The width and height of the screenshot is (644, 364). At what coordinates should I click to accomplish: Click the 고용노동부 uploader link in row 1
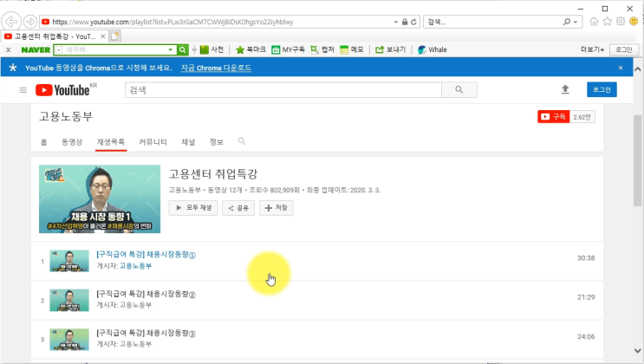[x=135, y=266]
